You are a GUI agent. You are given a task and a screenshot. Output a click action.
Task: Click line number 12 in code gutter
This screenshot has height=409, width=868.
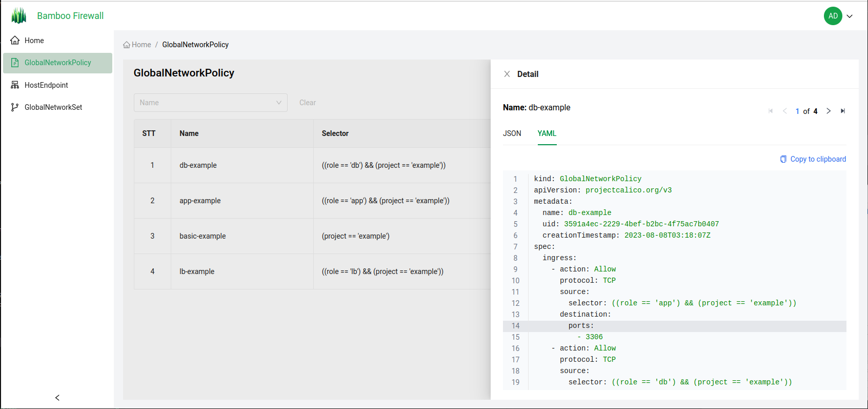[515, 303]
